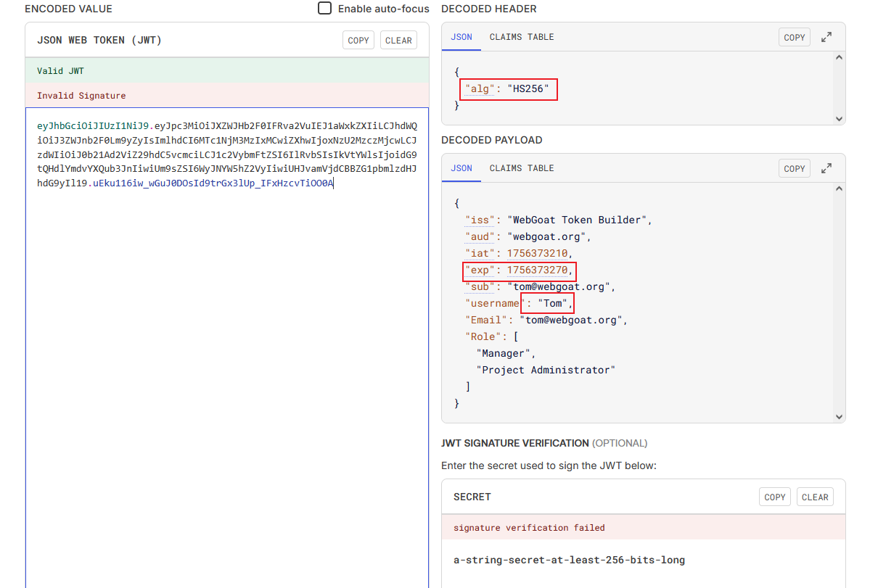Viewport: 878px width, 588px height.
Task: Click the "aud" claim key
Action: pyautogui.click(x=480, y=236)
